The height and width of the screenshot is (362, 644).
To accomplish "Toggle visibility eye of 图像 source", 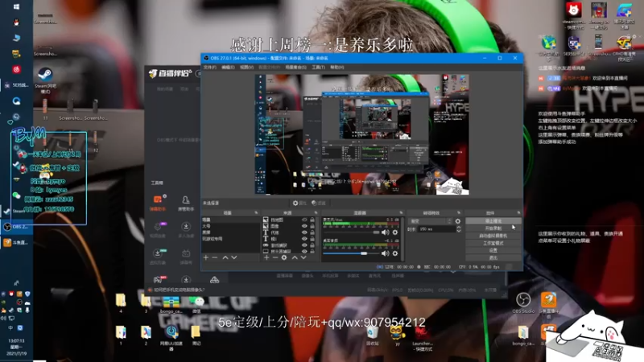I will (x=304, y=226).
